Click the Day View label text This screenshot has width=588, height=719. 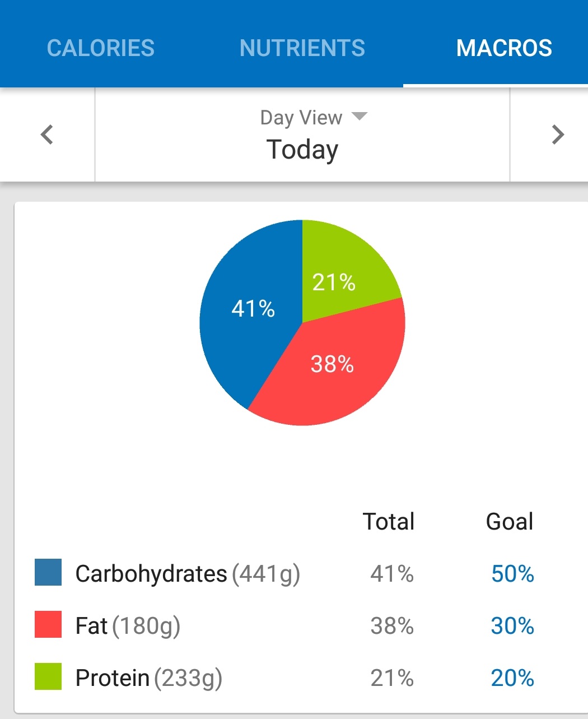point(301,118)
